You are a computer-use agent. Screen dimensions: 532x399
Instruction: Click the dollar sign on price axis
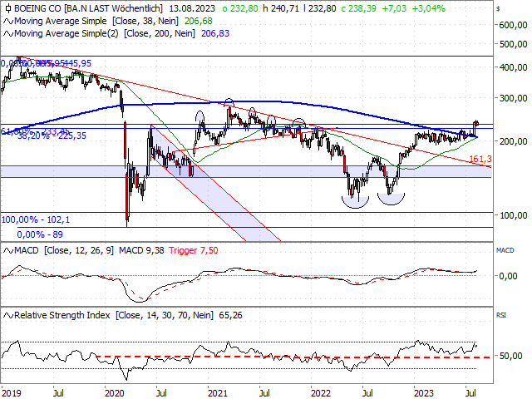(x=498, y=9)
